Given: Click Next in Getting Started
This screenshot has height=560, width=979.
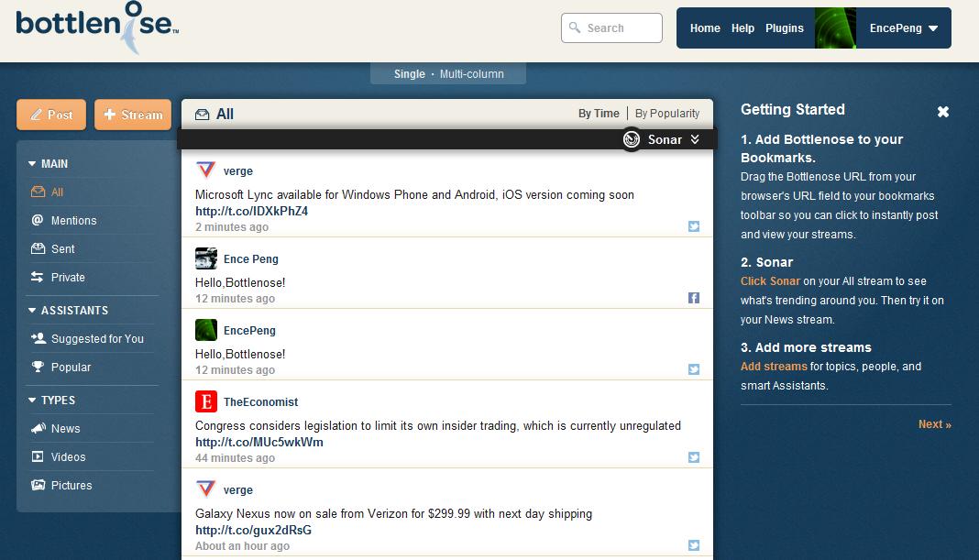Looking at the screenshot, I should coord(935,424).
